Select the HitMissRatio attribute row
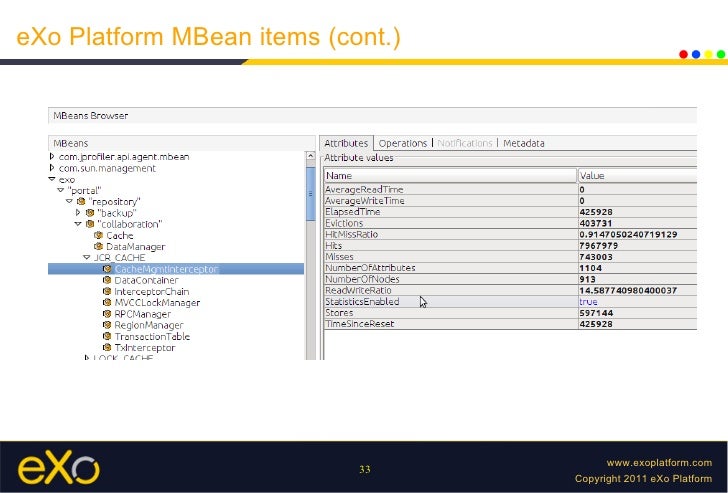 510,234
